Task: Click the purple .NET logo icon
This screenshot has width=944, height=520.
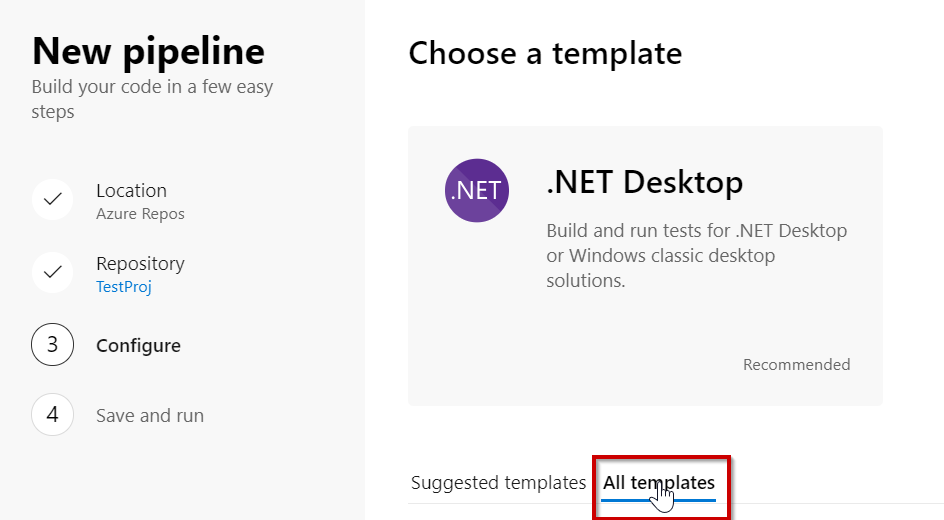Action: [476, 190]
